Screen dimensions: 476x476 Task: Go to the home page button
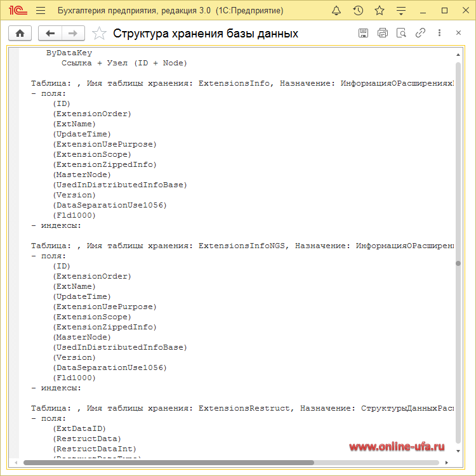tap(20, 33)
